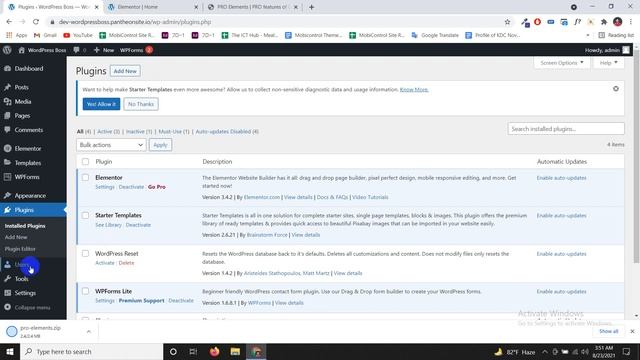This screenshot has width=640, height=360.
Task: Open the WordPress Boss site home link
Action: [42, 50]
